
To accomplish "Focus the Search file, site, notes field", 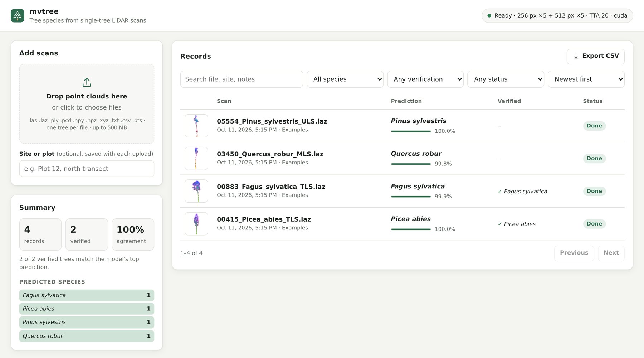I will click(x=241, y=79).
